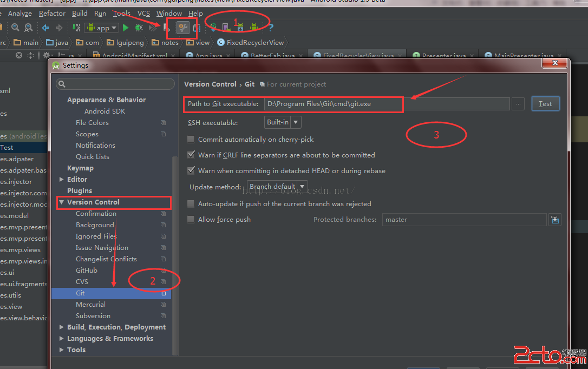Image resolution: width=588 pixels, height=369 pixels.
Task: Collapse the Version Control node
Action: pyautogui.click(x=62, y=202)
